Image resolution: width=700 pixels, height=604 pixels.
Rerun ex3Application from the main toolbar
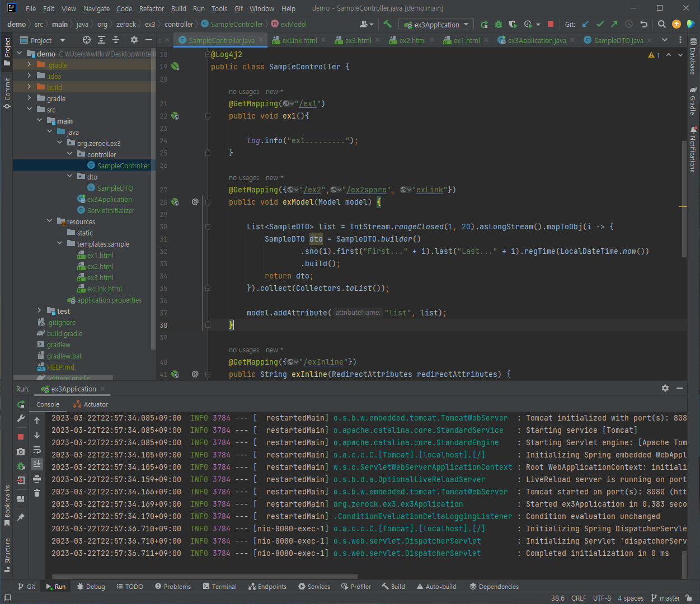(x=484, y=24)
